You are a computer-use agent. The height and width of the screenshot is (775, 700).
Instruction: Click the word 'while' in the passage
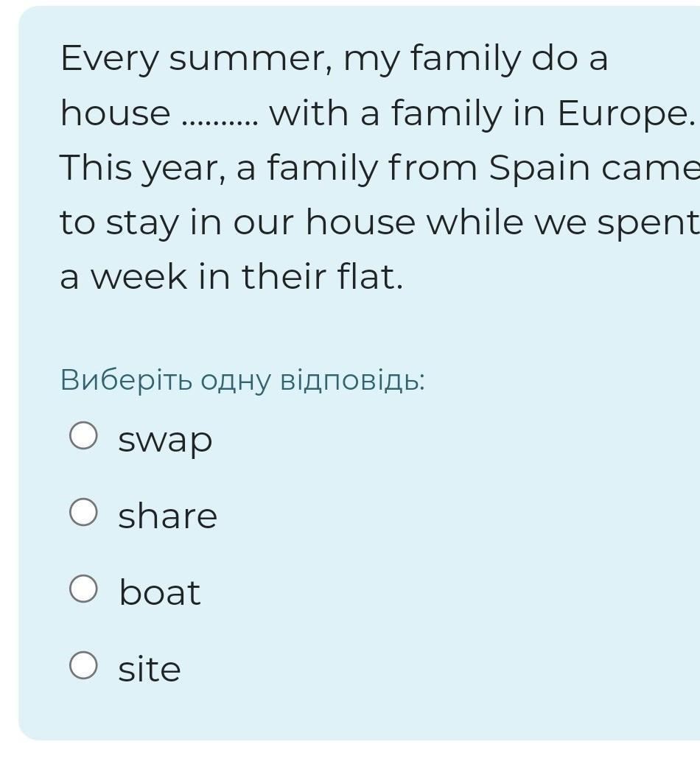475,222
